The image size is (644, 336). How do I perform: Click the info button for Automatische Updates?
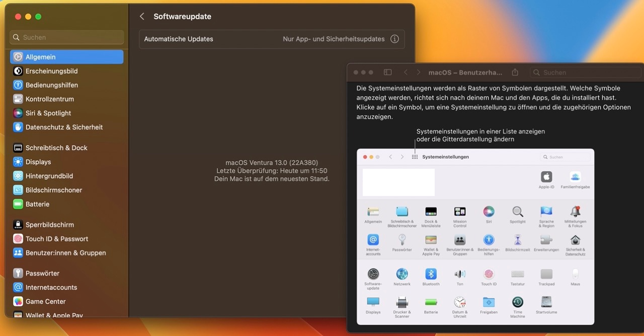394,39
